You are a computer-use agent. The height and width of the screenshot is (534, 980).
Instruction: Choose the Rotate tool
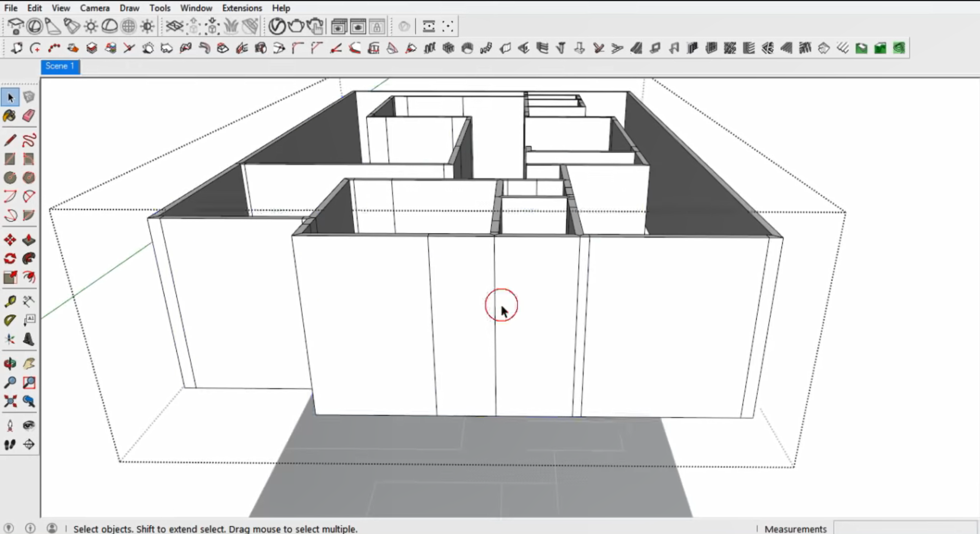click(10, 259)
